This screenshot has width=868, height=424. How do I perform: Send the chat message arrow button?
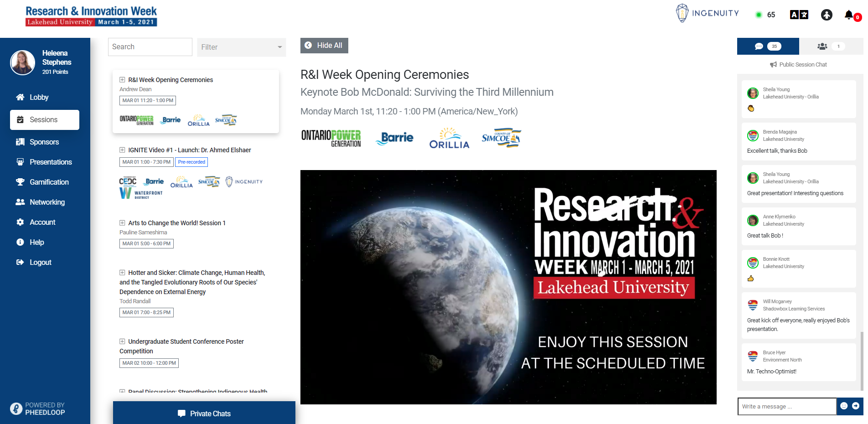point(856,406)
